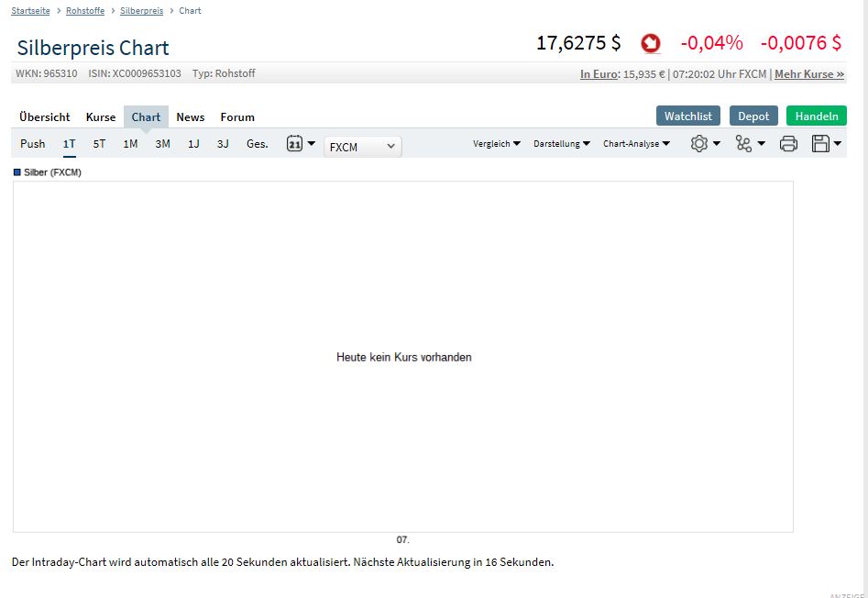Select the 1M time range

(130, 144)
